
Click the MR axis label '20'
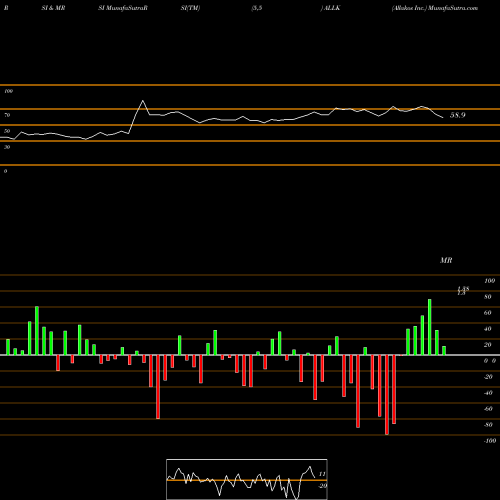point(488,345)
